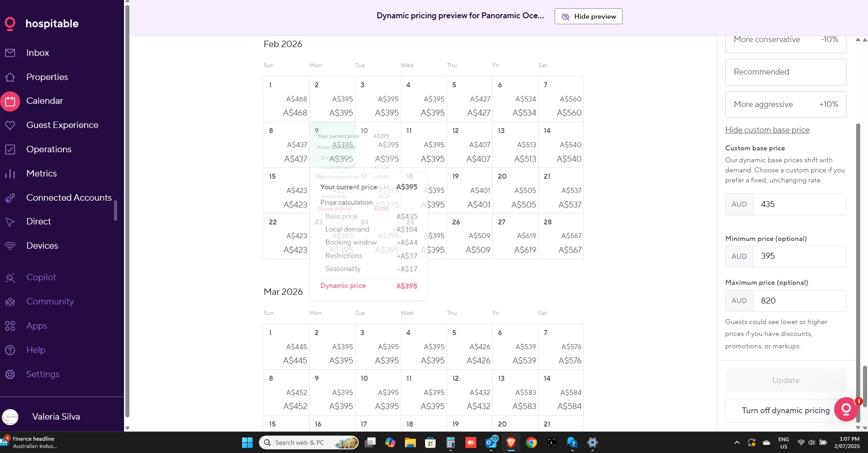This screenshot has height=453, width=868.
Task: Click the Guest Experience heart icon
Action: [10, 125]
